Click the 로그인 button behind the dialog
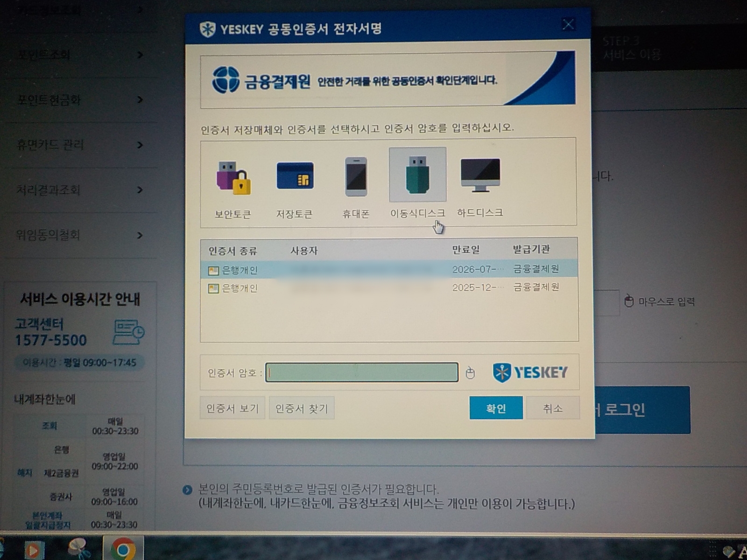Viewport: 747px width, 560px height. 642,410
